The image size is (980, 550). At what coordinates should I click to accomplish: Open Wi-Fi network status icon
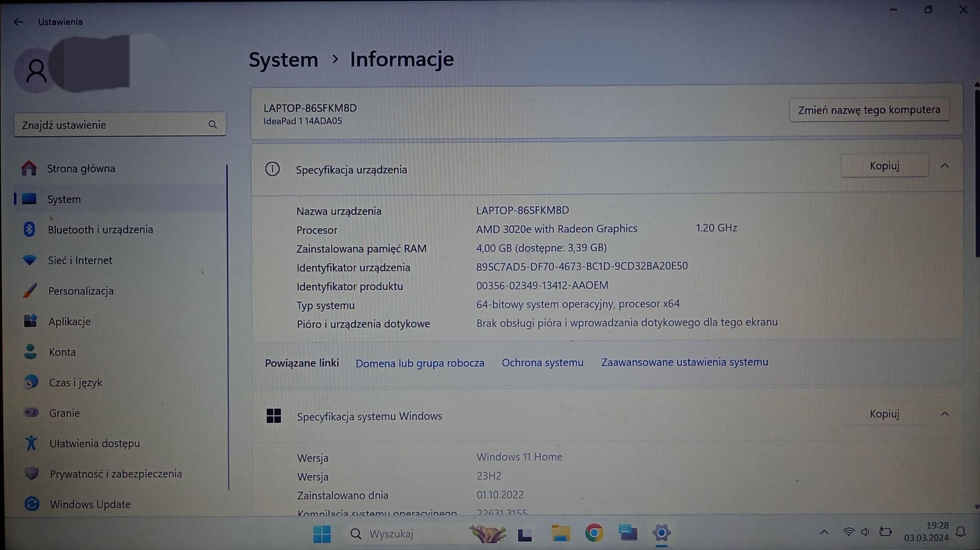click(848, 532)
